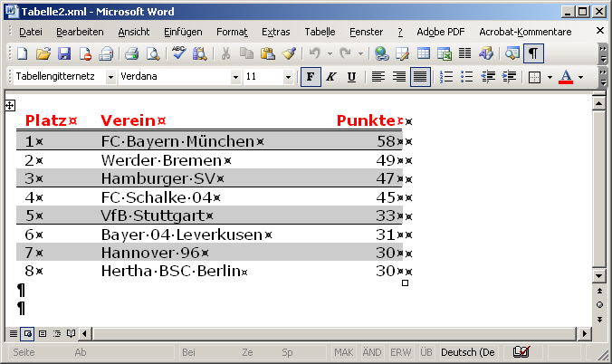612x364 pixels.
Task: Click the outside border button
Action: [534, 77]
